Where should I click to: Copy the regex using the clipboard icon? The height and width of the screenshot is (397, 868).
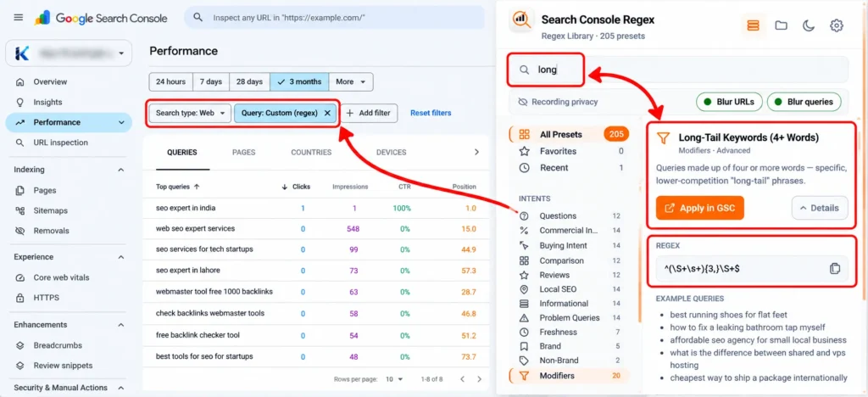(x=835, y=268)
